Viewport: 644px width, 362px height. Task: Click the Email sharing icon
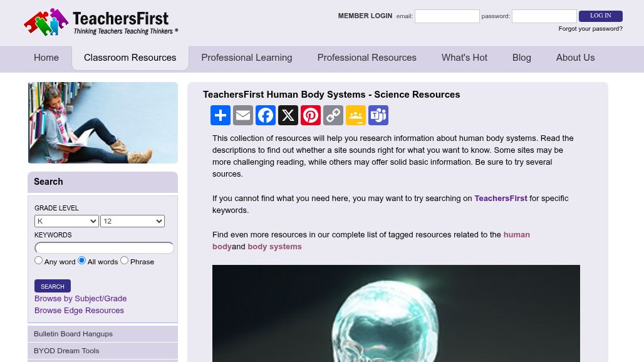click(243, 115)
